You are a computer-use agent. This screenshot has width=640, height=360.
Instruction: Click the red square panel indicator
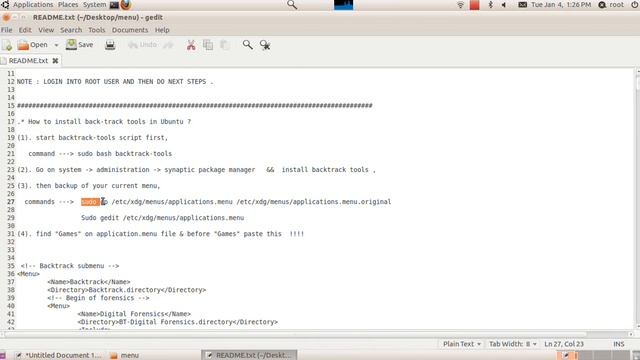[474, 5]
